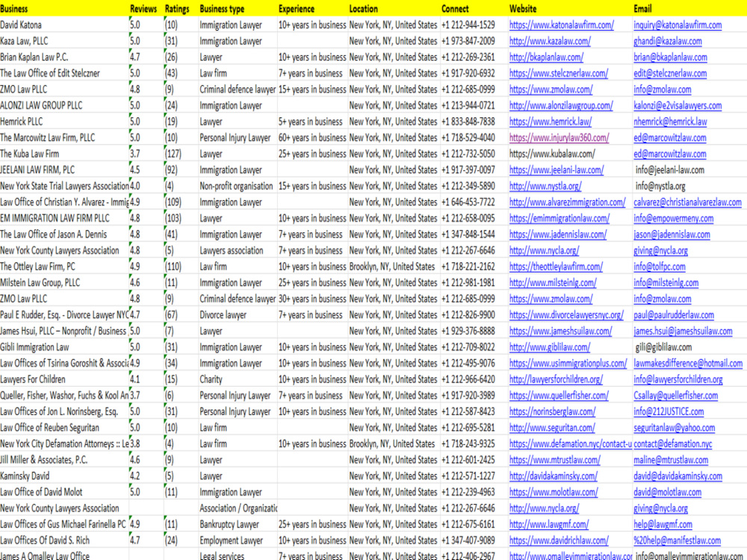This screenshot has width=747, height=560.
Task: Open the nhemrick@hemrick.law email link
Action: pos(670,122)
